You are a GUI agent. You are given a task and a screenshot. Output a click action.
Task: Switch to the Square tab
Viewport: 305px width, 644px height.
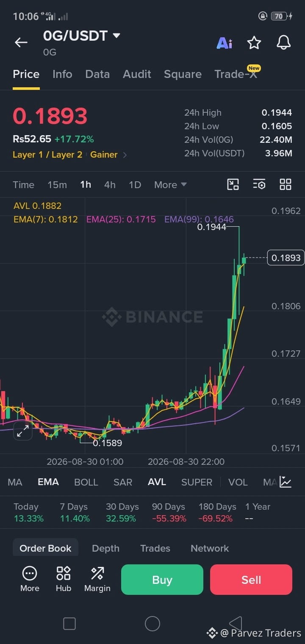pyautogui.click(x=183, y=74)
